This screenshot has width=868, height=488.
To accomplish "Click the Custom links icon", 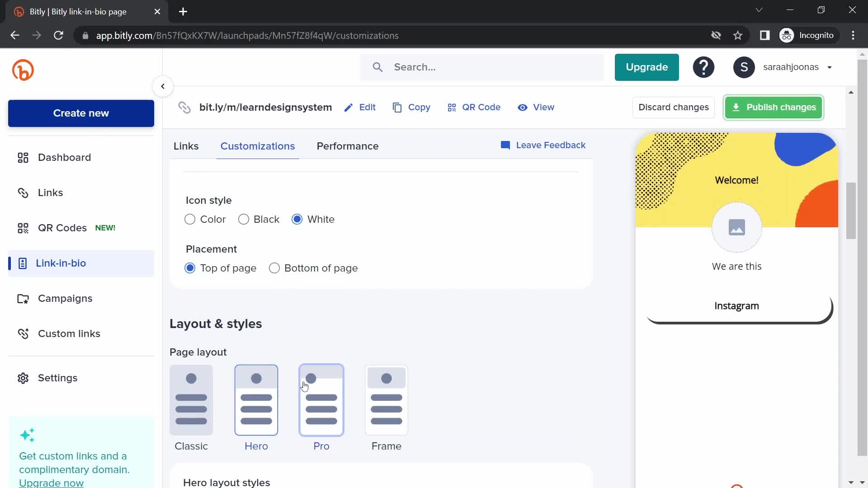I will click(23, 334).
